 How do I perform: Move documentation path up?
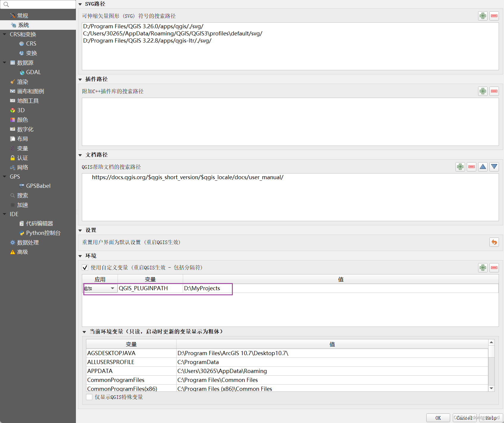(x=483, y=167)
